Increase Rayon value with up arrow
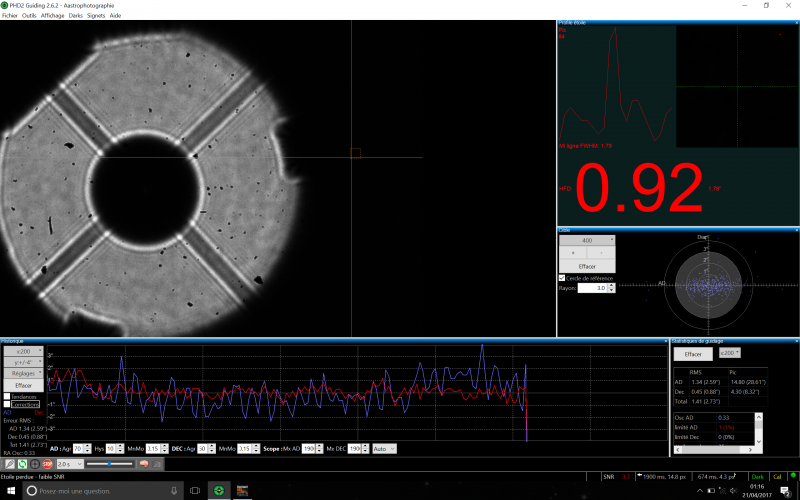Viewport: 800px width, 500px height. [612, 286]
